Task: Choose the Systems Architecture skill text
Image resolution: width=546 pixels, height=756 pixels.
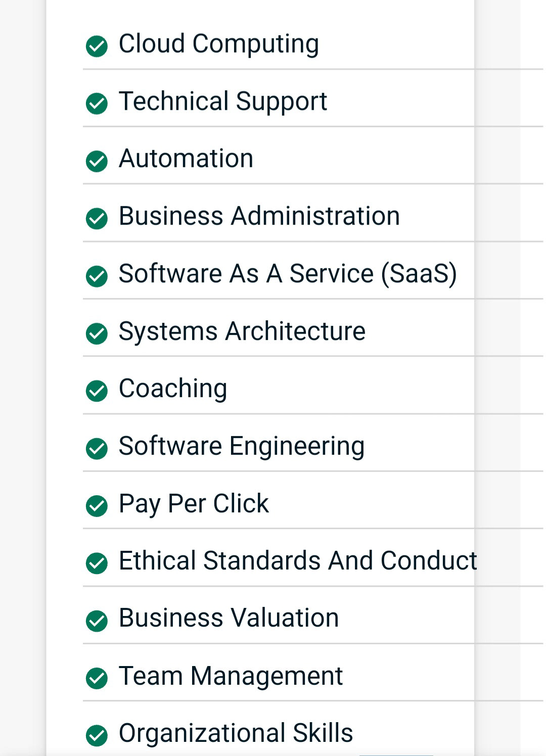Action: coord(242,332)
